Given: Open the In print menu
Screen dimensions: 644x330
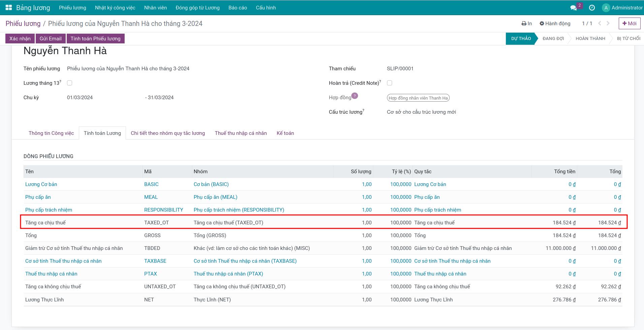Looking at the screenshot, I should click(526, 24).
